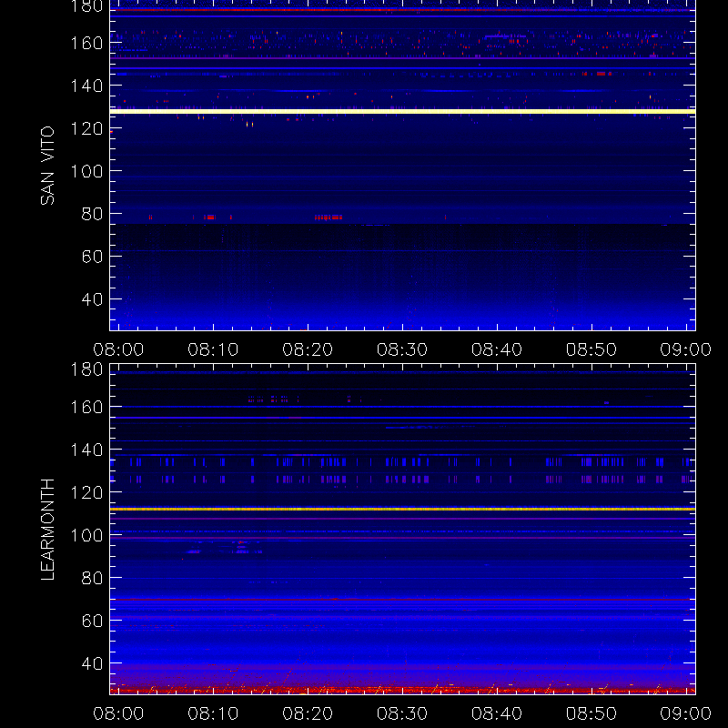Click 08:40 time label under Learmonth plot
728x728 pixels.
coord(497,713)
